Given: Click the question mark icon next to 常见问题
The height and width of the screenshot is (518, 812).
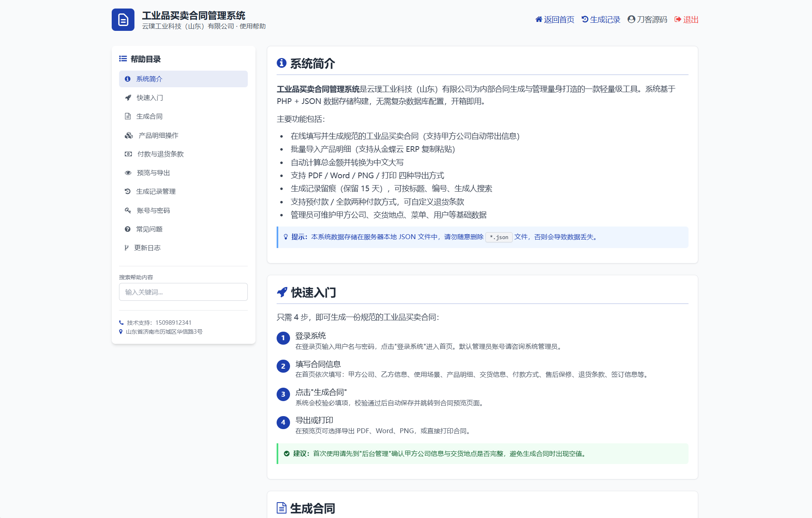Looking at the screenshot, I should (128, 229).
